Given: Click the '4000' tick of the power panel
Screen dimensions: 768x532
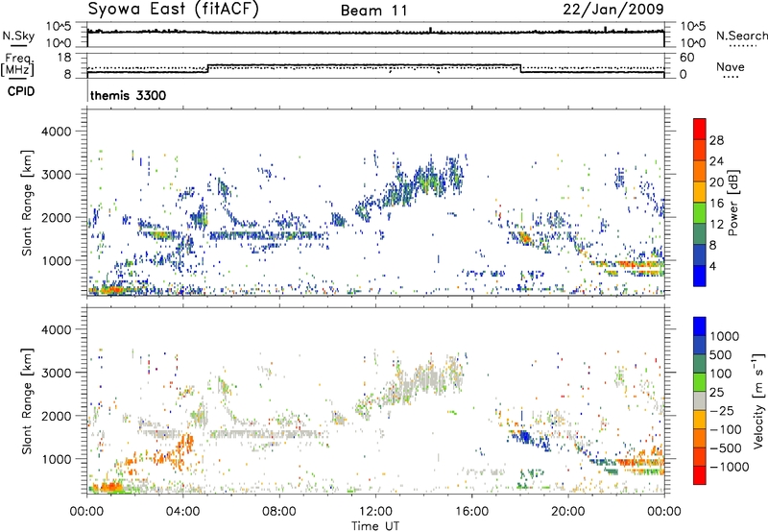Looking at the screenshot, I should pyautogui.click(x=56, y=132).
